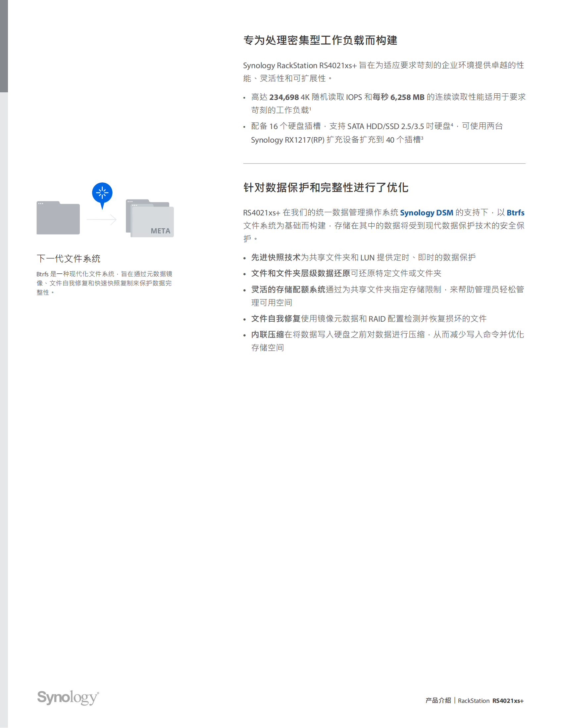
Task: Click footer text RS4021xs+
Action: tap(508, 701)
